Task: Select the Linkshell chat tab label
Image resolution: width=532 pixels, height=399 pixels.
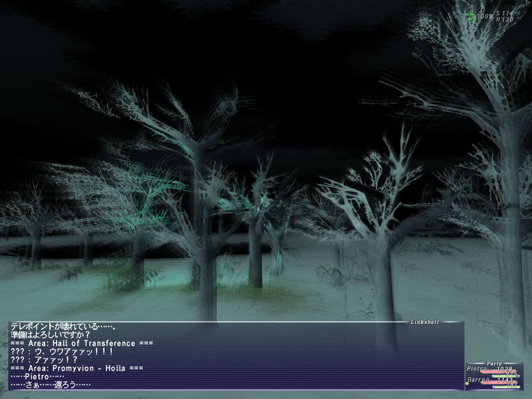Action: [x=424, y=322]
